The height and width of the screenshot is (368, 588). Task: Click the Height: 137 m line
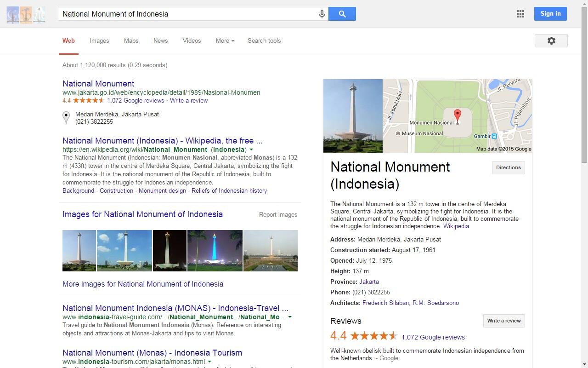click(x=350, y=271)
